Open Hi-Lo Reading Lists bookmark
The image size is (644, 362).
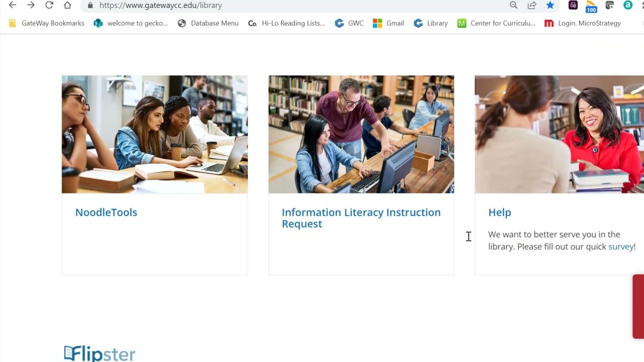(287, 23)
